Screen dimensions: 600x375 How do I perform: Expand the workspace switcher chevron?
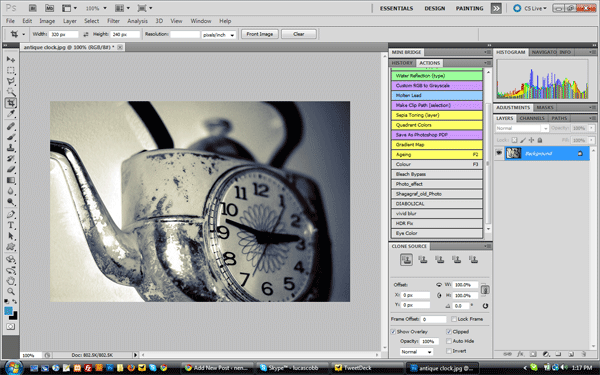point(496,8)
